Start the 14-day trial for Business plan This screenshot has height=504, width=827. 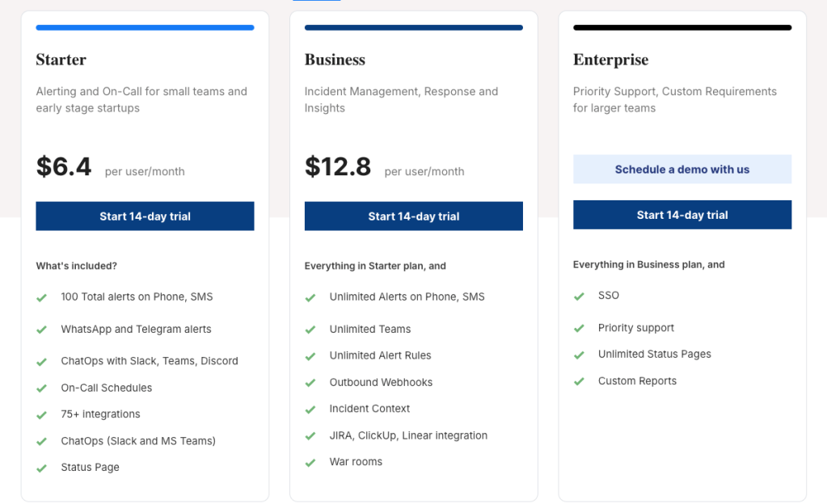tap(413, 216)
